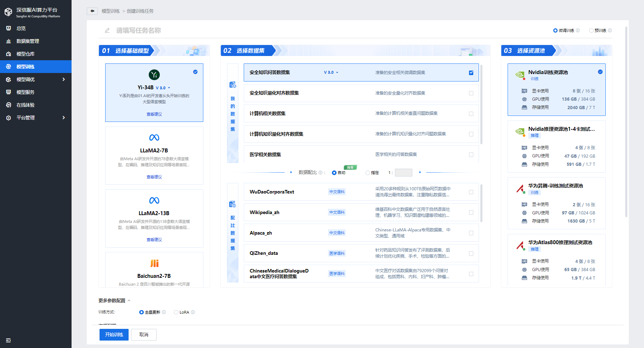Click 模型训练 breadcrumb link
Viewport: 644px width, 348px height.
tap(111, 11)
